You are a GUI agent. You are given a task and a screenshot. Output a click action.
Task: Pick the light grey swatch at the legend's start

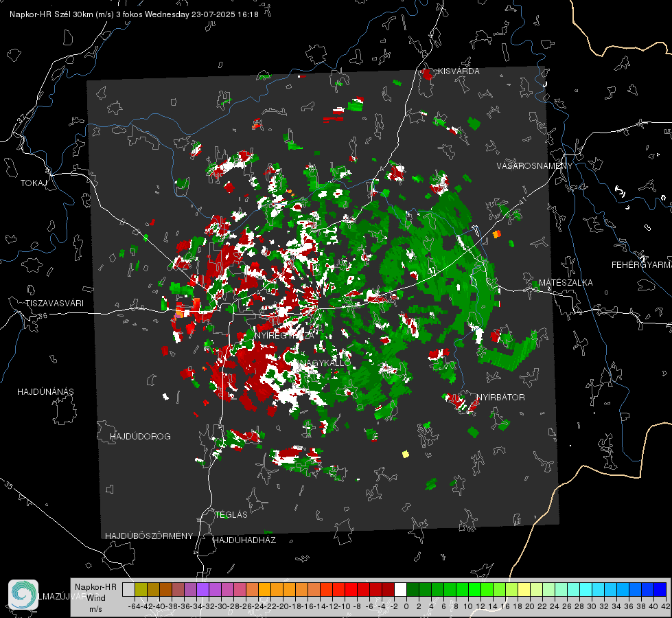tap(128, 589)
